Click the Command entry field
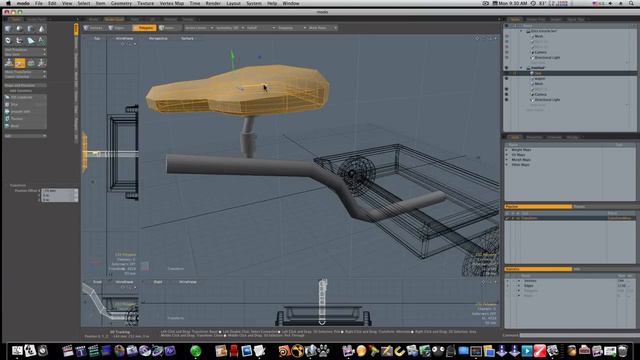Screen dimensions: 640x360 [x=579, y=335]
